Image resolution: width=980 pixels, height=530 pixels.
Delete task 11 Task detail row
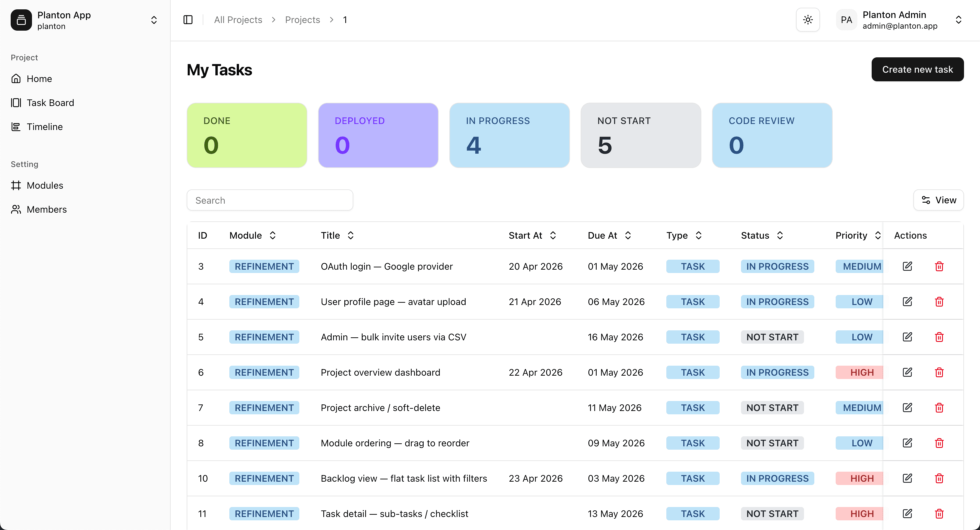(x=939, y=514)
